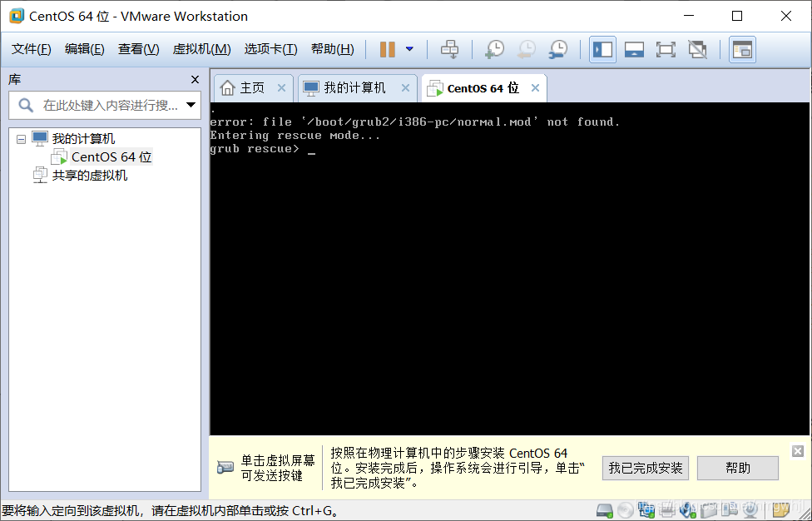Click the hard disk status icon
Screen dimensions: 812x521
tap(604, 511)
